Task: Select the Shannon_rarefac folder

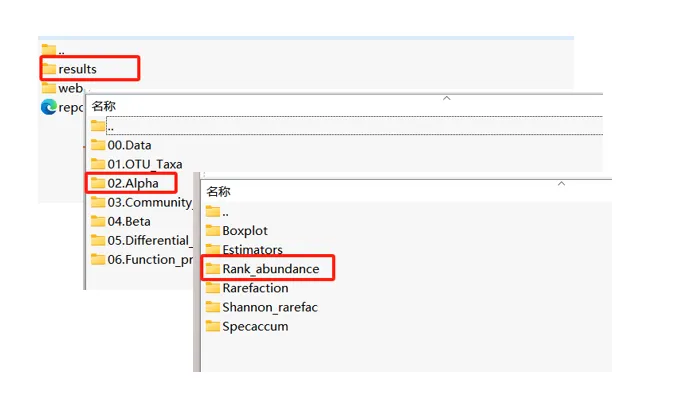Action: pyautogui.click(x=261, y=307)
